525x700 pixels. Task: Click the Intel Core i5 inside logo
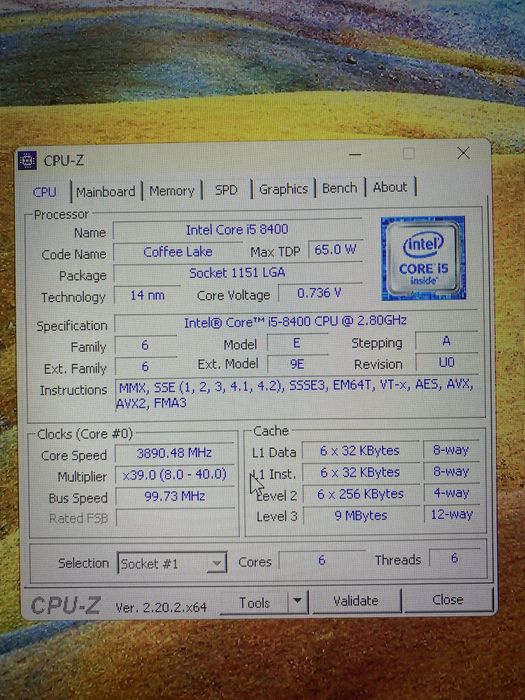423,258
